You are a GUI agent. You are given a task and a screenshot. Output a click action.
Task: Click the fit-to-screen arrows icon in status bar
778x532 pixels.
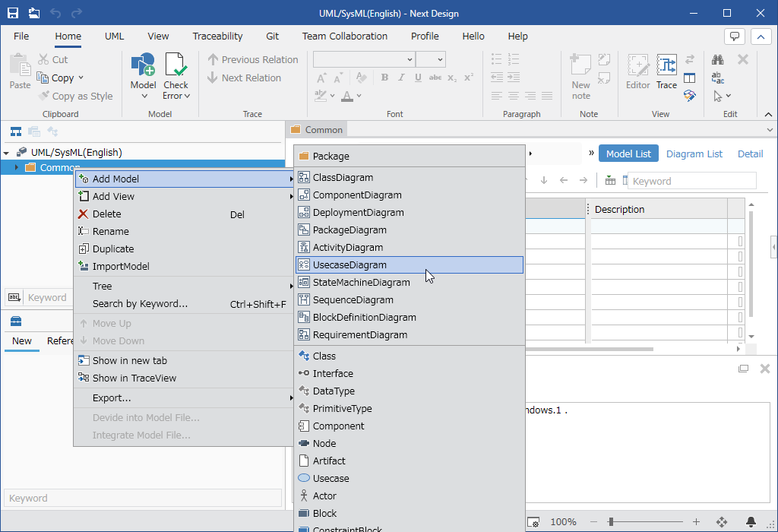coord(722,521)
